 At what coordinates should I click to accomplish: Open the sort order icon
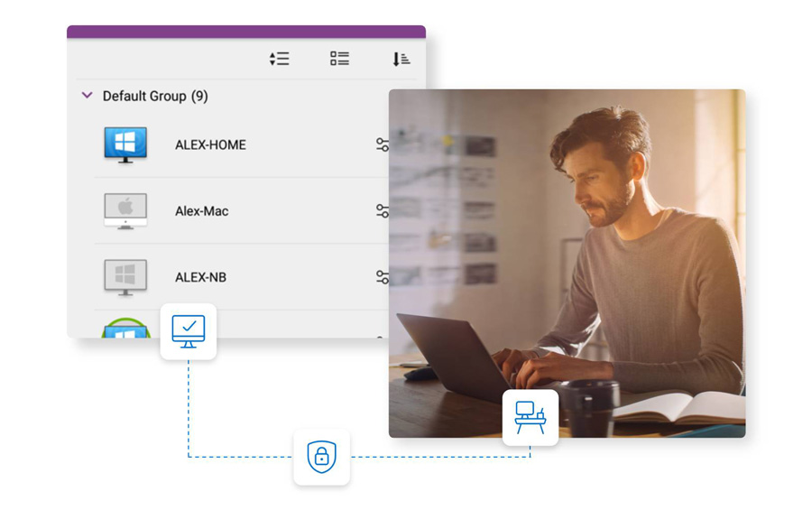point(401,59)
